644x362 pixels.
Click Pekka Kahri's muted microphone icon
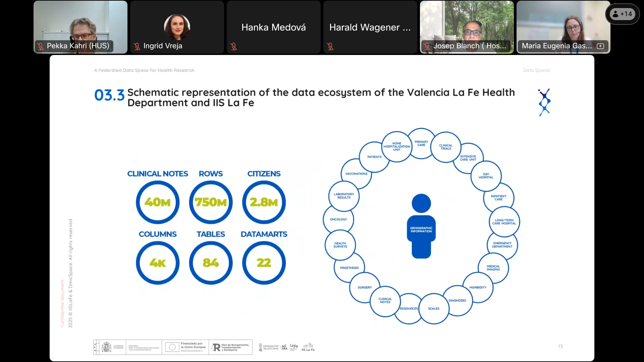point(41,46)
